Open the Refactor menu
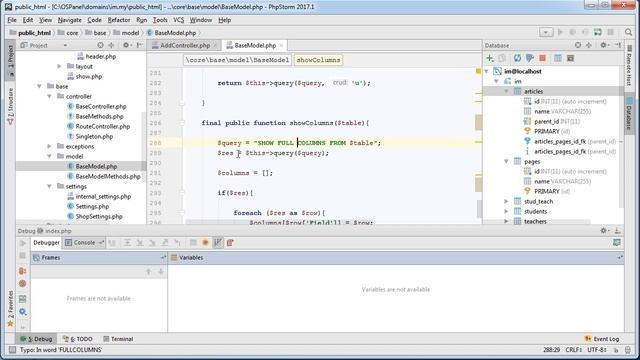This screenshot has height=360, width=640. click(119, 20)
